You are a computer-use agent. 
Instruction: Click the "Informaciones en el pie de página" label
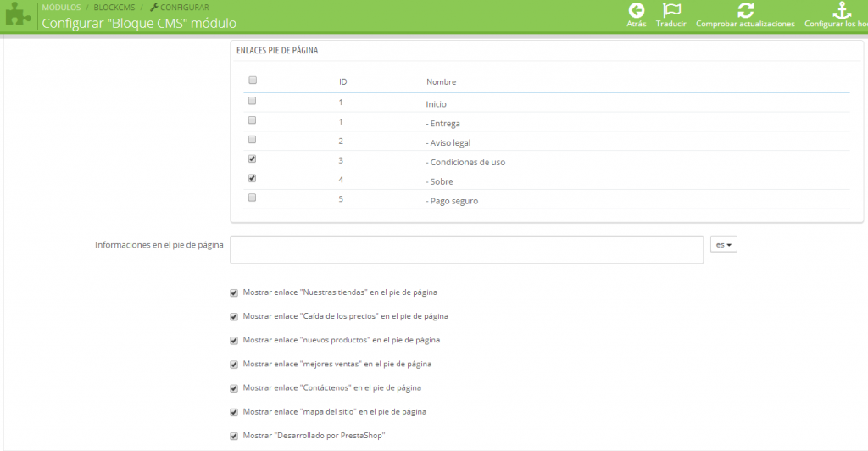[159, 245]
